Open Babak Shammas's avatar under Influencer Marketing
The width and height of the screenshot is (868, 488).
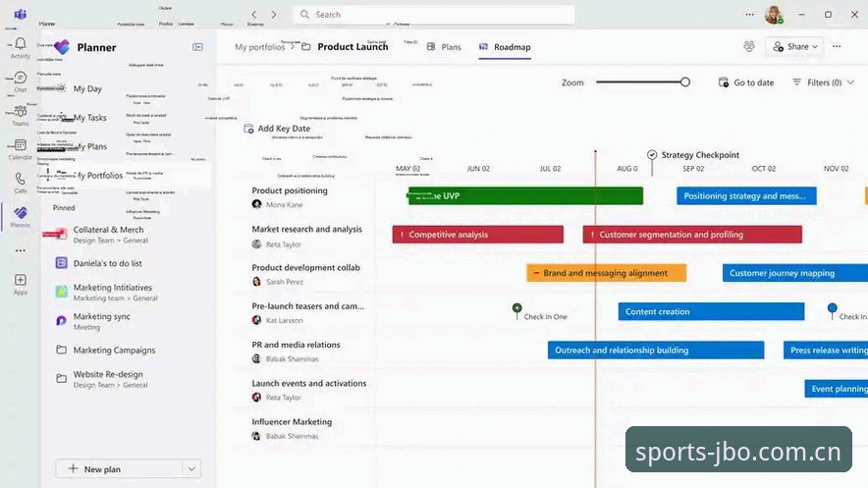point(257,436)
